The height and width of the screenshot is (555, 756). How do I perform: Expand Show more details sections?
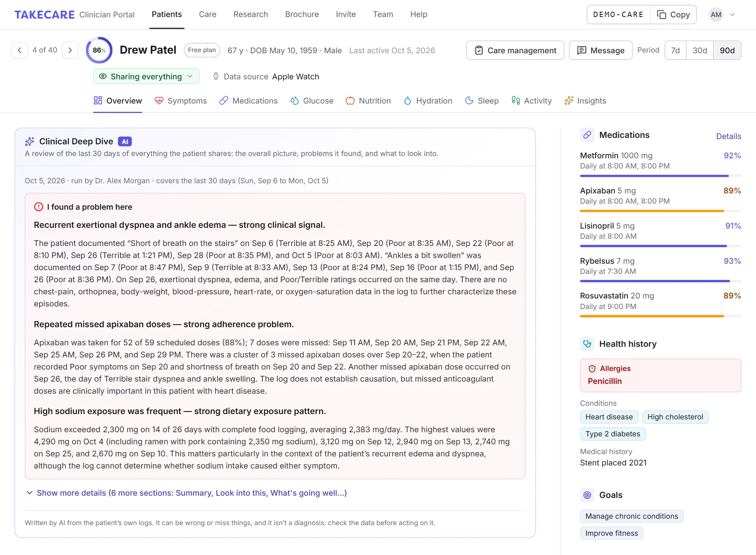click(186, 493)
